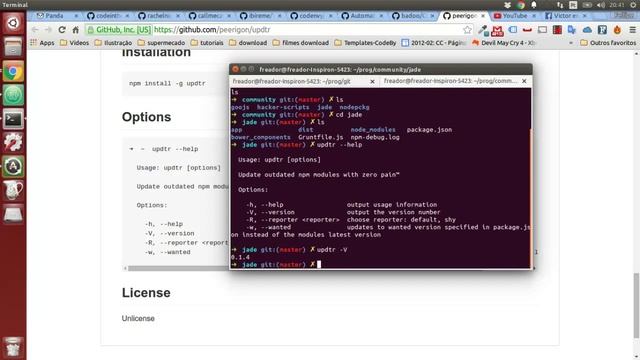Click the Gruntfile.js entry in the terminal

point(320,137)
